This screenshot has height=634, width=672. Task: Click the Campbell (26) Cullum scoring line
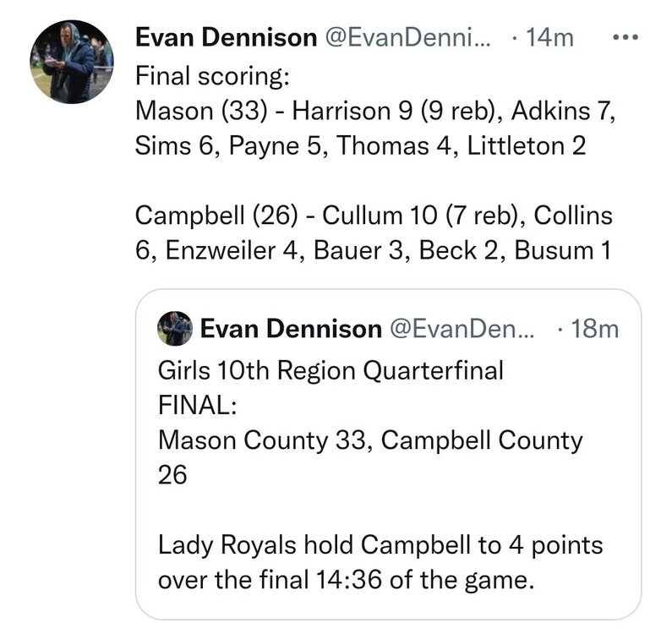[x=374, y=216]
